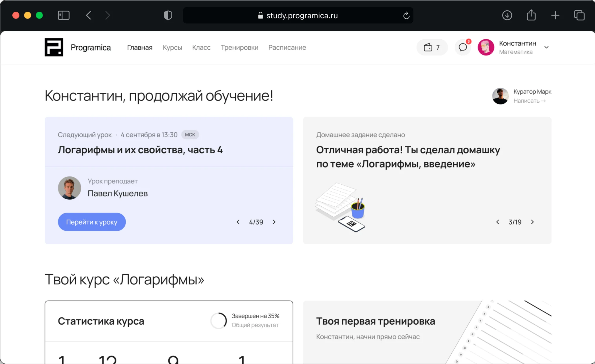Image resolution: width=595 pixels, height=364 pixels.
Task: Click the share icon in the toolbar
Action: coord(531,15)
